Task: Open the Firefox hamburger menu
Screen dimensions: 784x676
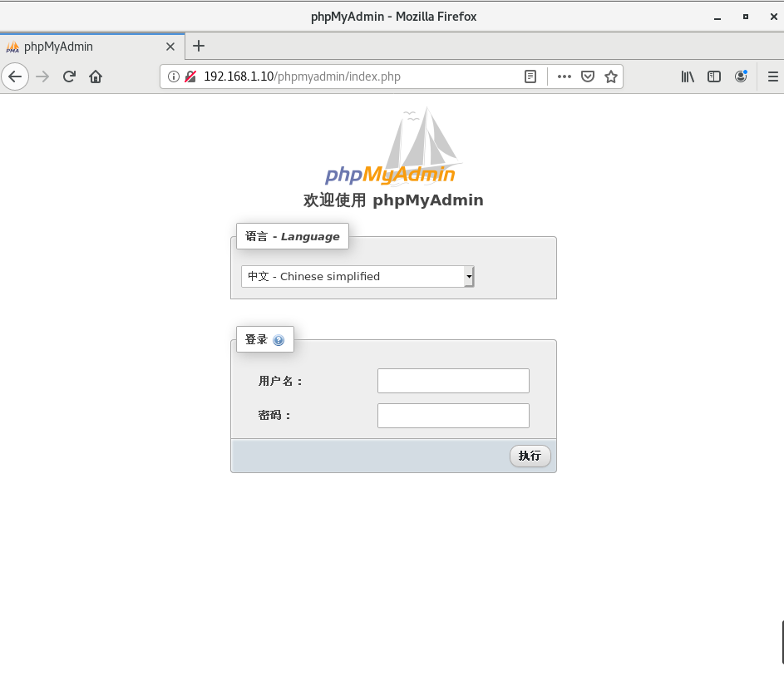Action: pyautogui.click(x=773, y=76)
